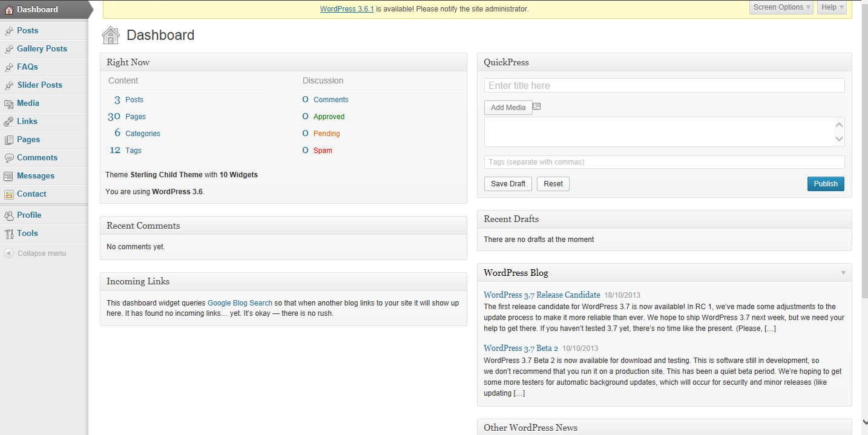Click the QuickPress widget header
868x435 pixels.
(x=664, y=62)
